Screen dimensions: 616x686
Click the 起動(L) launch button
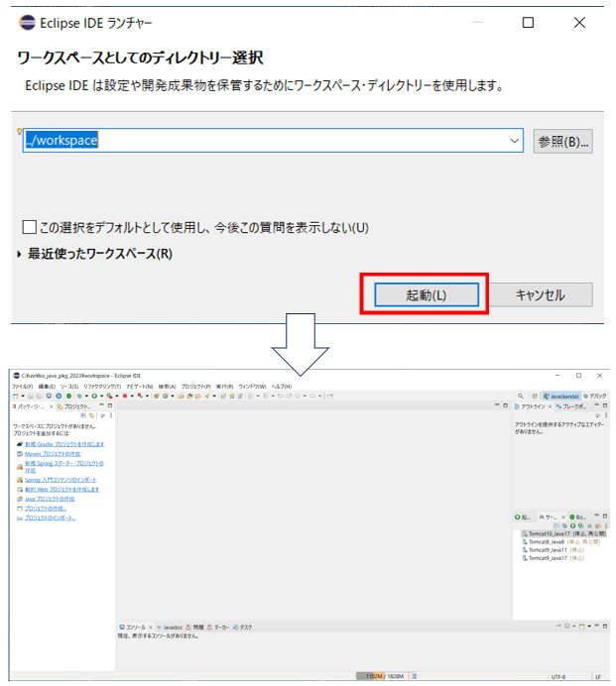(x=427, y=295)
